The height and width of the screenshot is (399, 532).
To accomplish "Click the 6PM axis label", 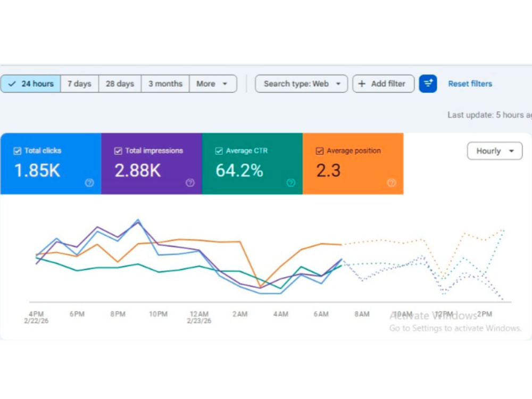I will click(x=77, y=314).
